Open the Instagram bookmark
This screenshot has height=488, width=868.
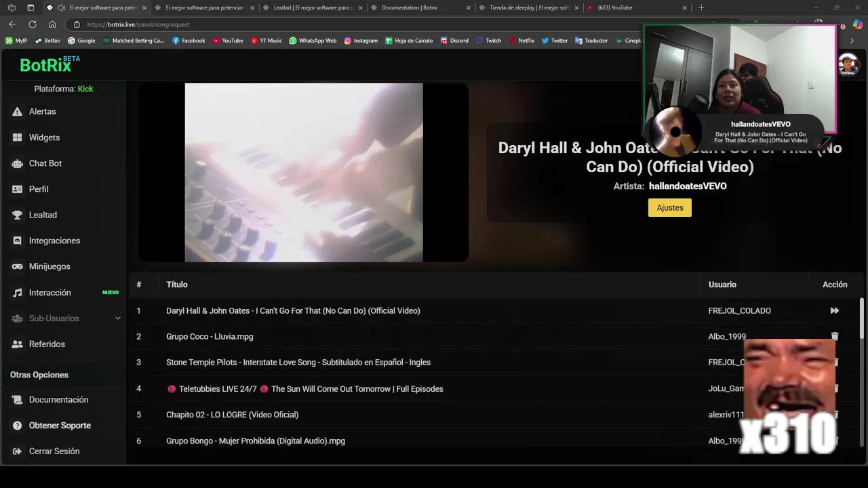coord(361,41)
